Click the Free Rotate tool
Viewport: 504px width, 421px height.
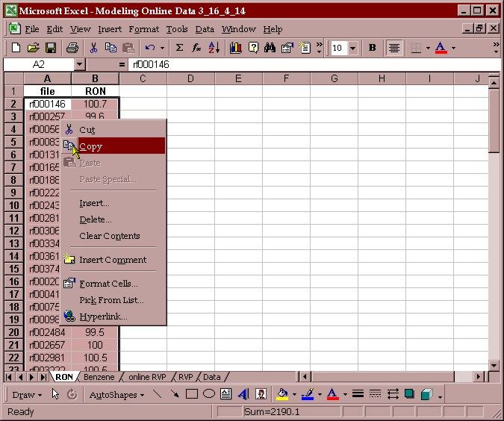(72, 394)
